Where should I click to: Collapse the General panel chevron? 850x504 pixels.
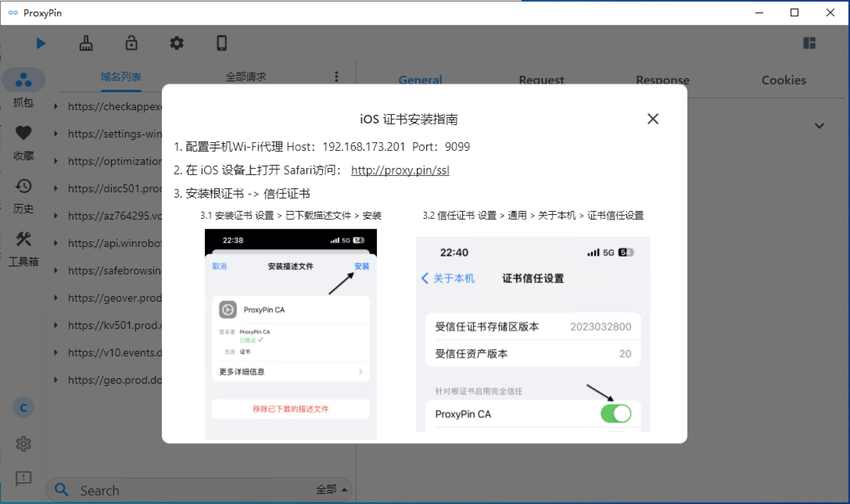[x=820, y=126]
